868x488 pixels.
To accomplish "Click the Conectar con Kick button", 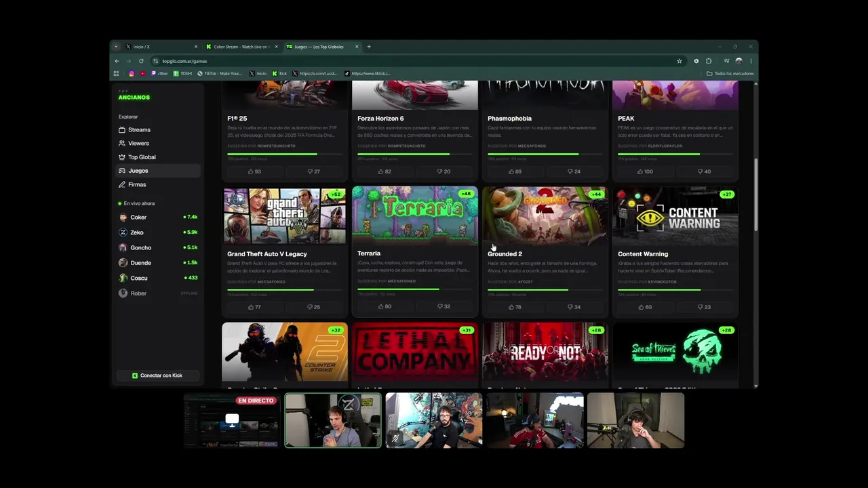I will (157, 375).
